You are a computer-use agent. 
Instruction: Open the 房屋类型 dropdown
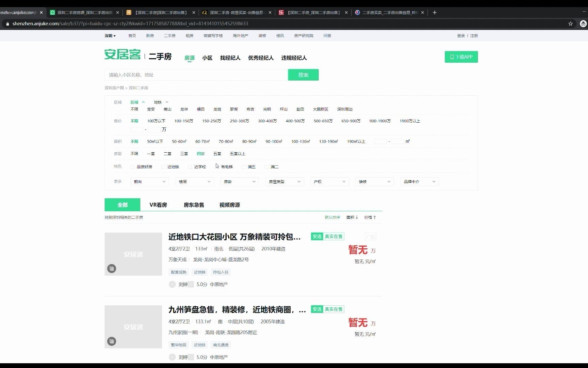pos(284,182)
